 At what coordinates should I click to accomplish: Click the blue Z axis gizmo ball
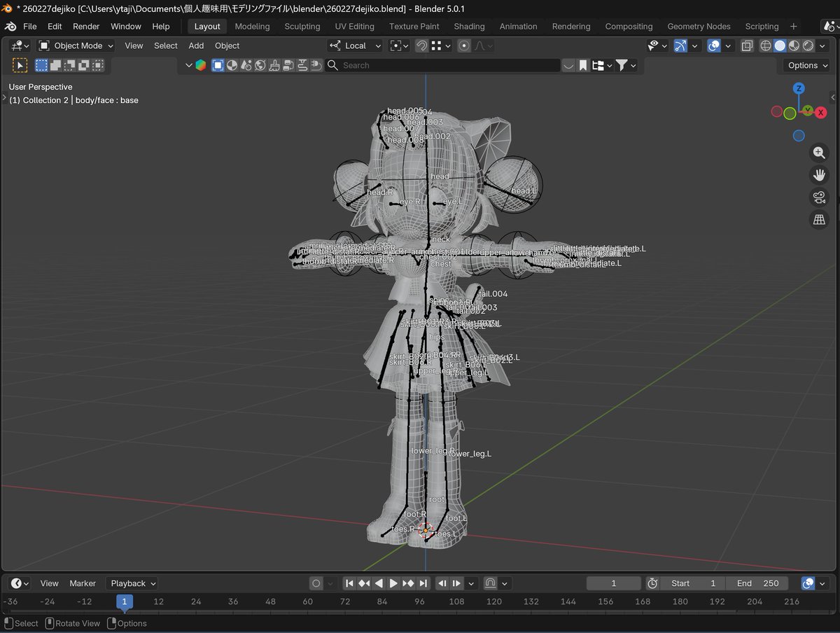[799, 88]
